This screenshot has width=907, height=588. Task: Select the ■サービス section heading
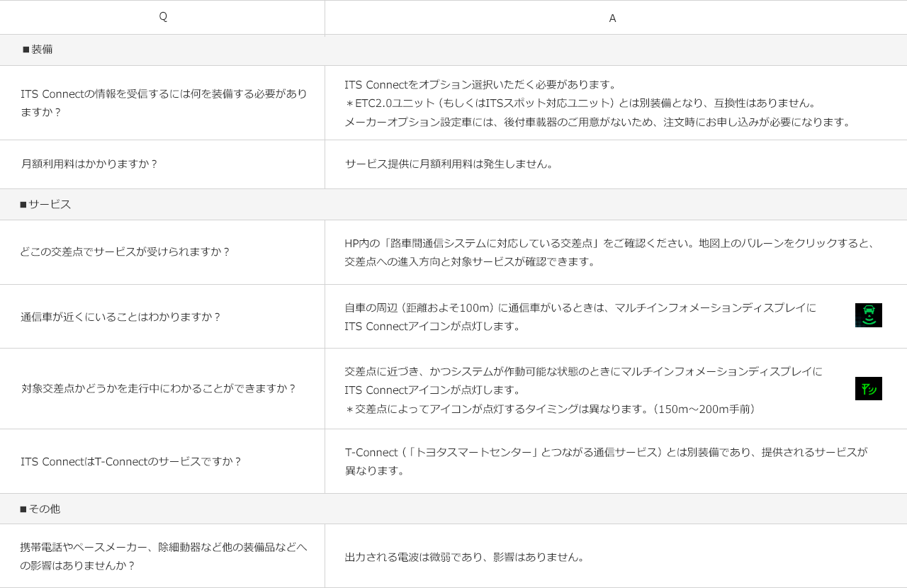tap(45, 204)
